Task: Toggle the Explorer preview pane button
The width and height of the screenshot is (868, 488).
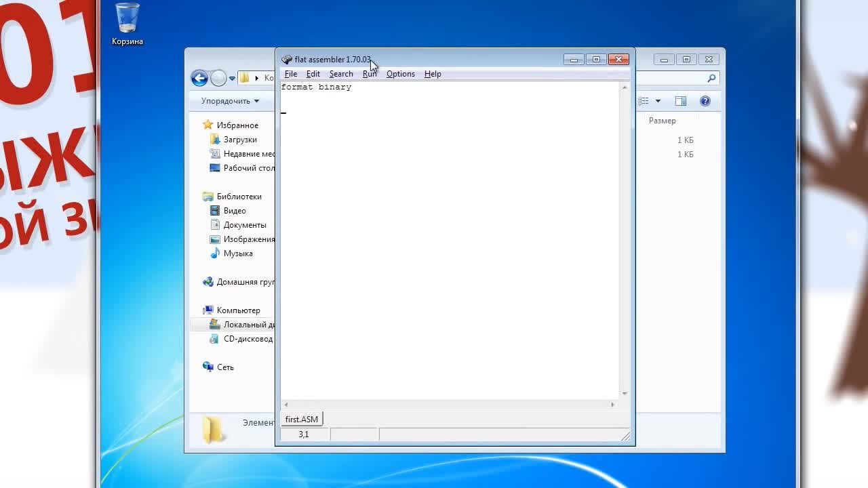Action: click(x=681, y=101)
